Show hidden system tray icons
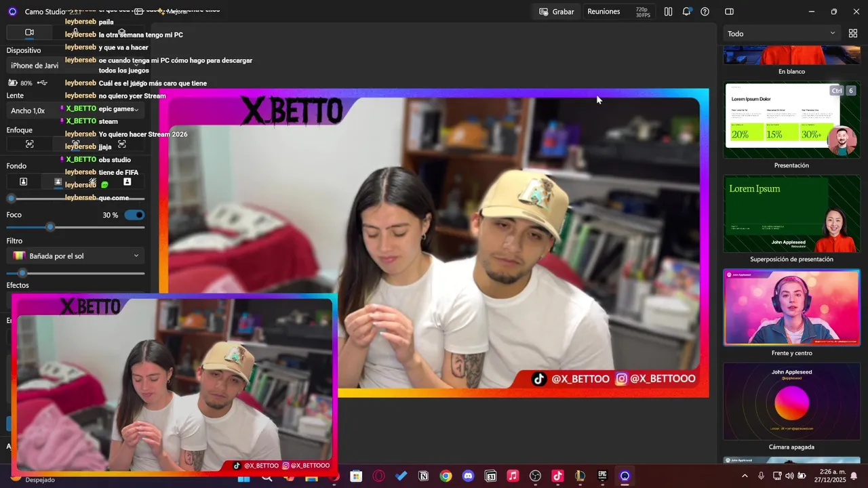The height and width of the screenshot is (488, 868). [745, 476]
